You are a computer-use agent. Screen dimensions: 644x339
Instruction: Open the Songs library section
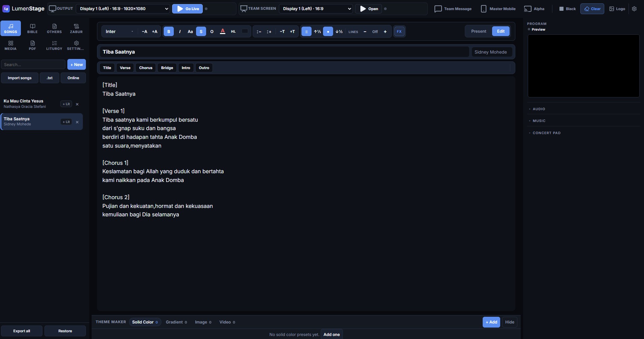coord(10,28)
